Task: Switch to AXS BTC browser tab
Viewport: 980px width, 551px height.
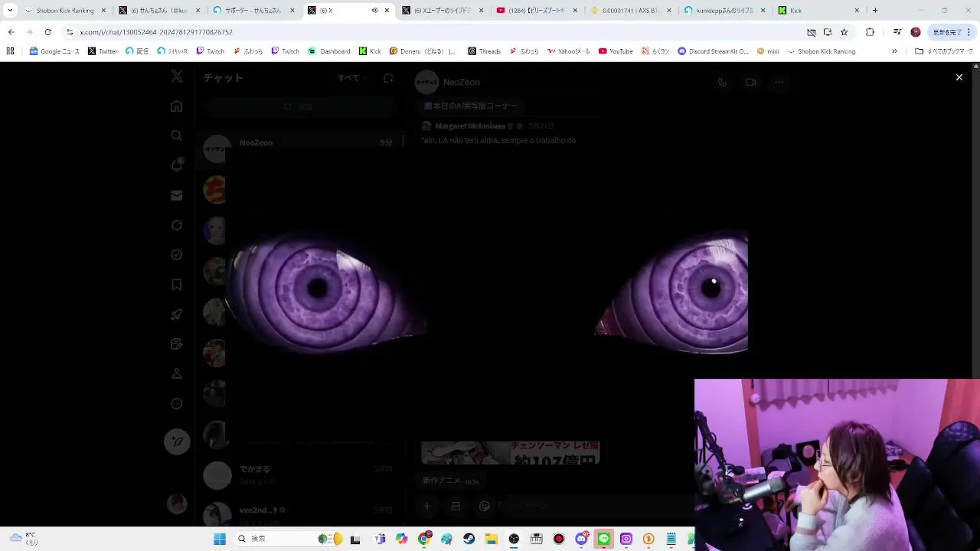Action: (631, 11)
